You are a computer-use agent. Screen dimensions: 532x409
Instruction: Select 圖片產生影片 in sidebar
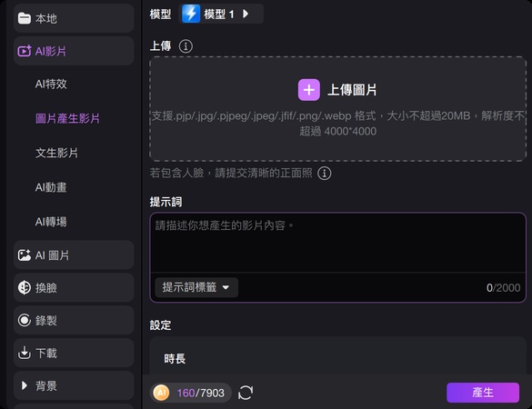point(67,118)
